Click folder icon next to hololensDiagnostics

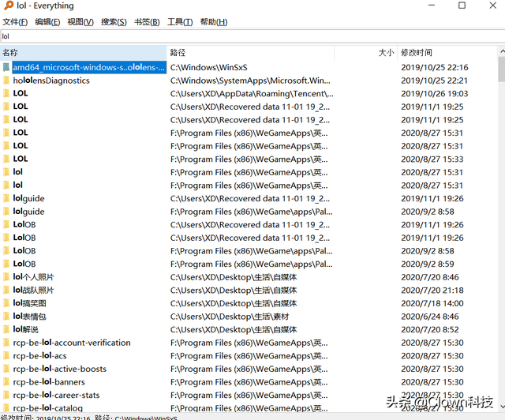(x=6, y=81)
